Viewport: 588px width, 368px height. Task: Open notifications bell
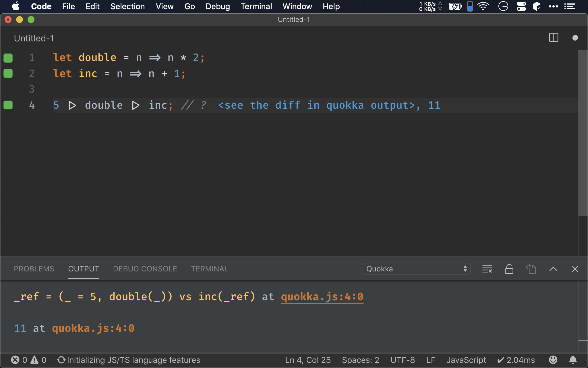tap(573, 360)
